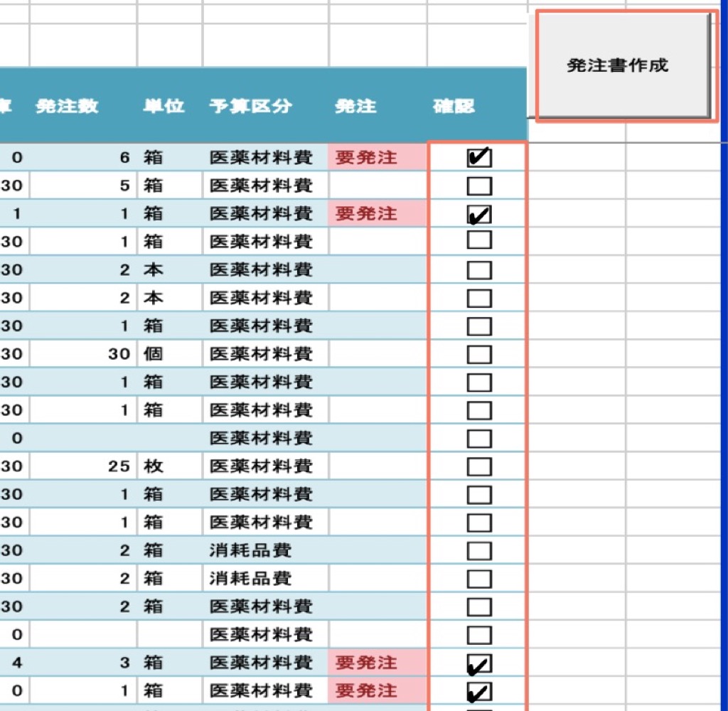Click the 発注 column header
Viewport: 728px width, 711px height.
point(355,107)
